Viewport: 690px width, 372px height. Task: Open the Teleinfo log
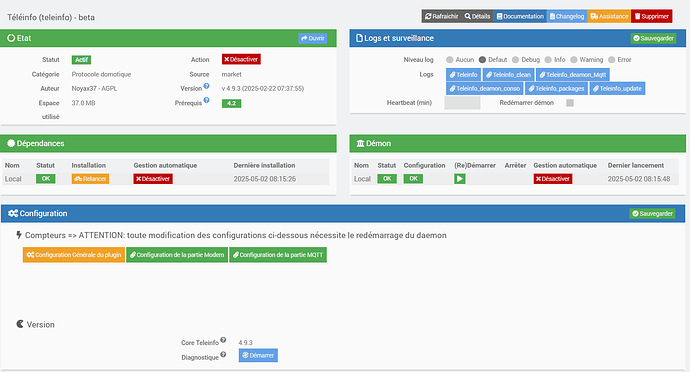coord(463,75)
